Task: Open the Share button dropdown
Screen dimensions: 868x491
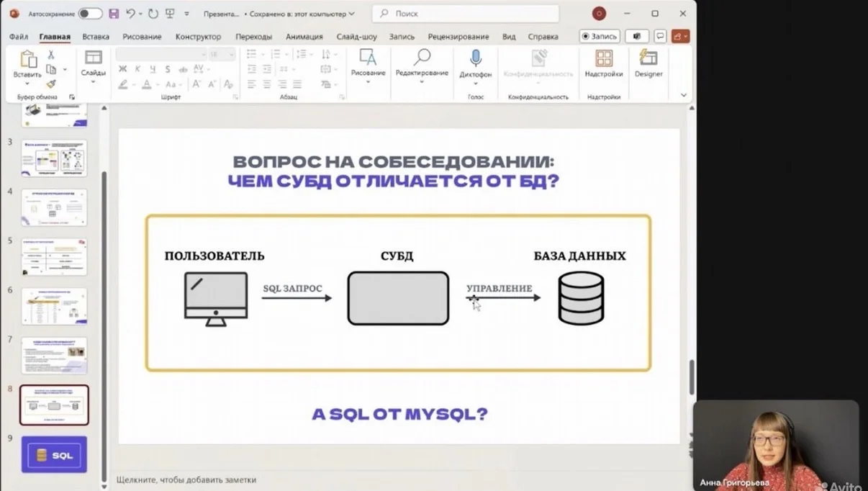Action: pyautogui.click(x=680, y=36)
